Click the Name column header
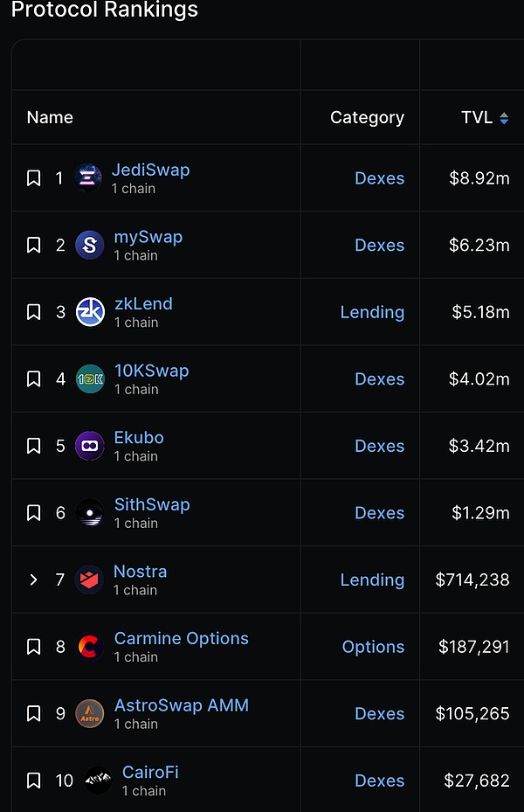Viewport: 524px width, 812px height. click(50, 117)
